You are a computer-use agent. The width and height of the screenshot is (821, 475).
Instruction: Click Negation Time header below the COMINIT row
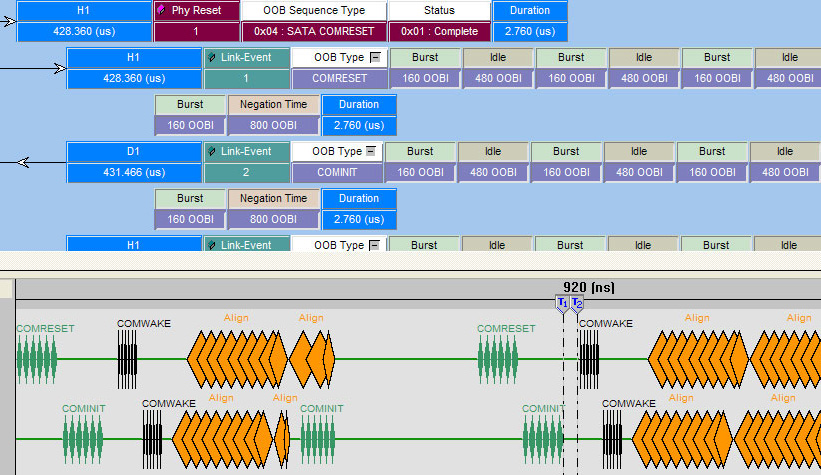pos(273,198)
